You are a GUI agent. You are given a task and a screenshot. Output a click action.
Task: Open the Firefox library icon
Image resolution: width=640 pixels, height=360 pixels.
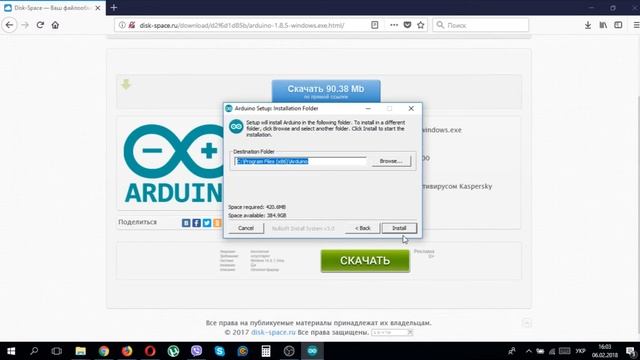click(x=603, y=25)
